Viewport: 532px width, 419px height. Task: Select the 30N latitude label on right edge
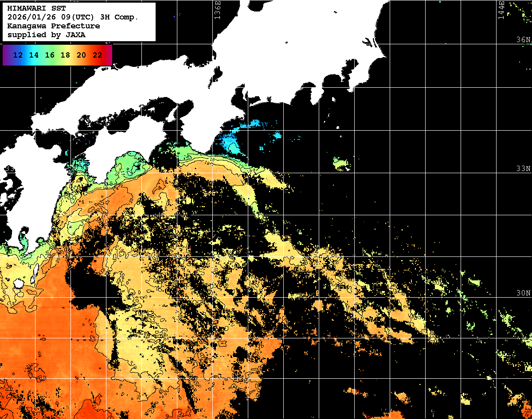[x=523, y=293]
